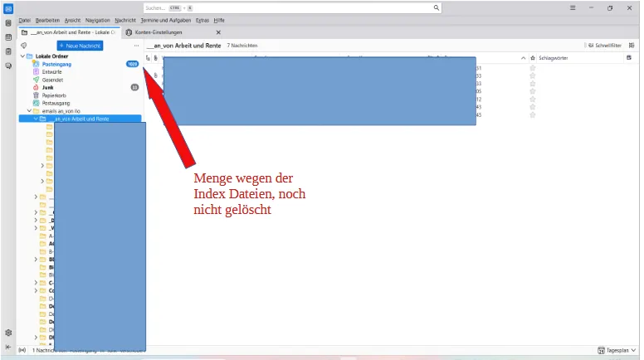Screen dimensions: 644x360
Task: Close the Konten-Einstellungen tab
Action: [x=218, y=32]
